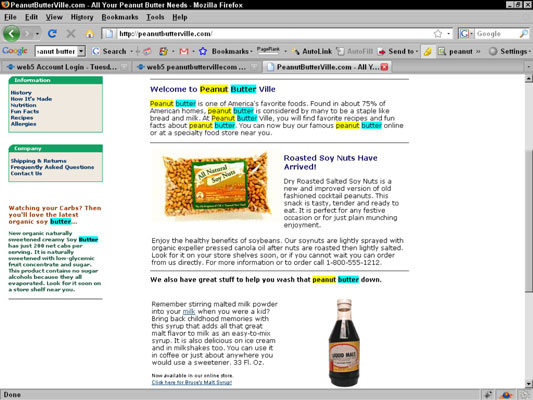Screen dimensions: 533x400
Task: Click the Forward navigation arrow
Action: [27, 34]
